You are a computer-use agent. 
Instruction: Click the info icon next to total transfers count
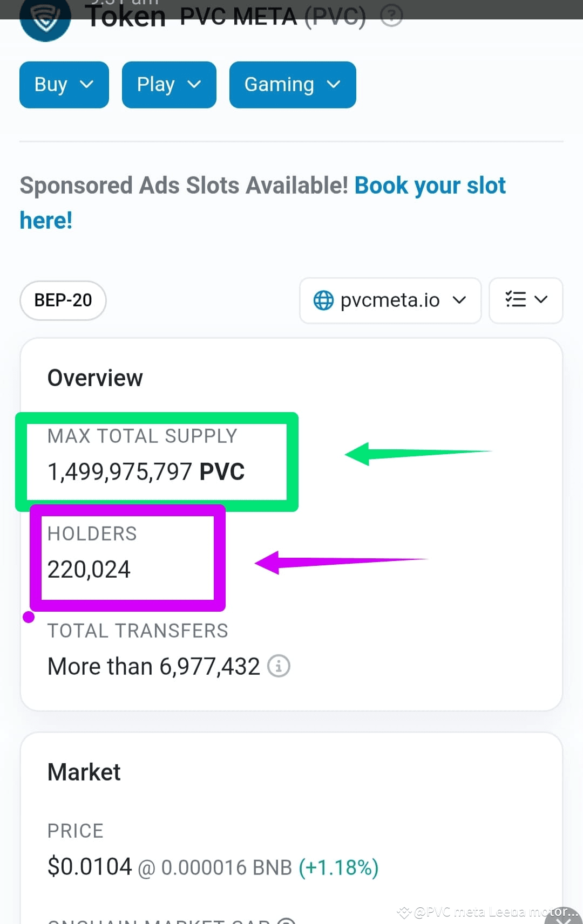pos(279,666)
